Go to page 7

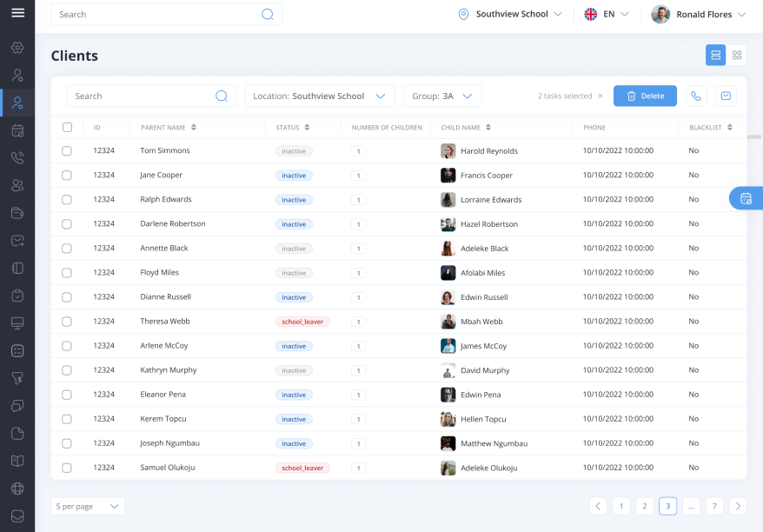tap(714, 506)
